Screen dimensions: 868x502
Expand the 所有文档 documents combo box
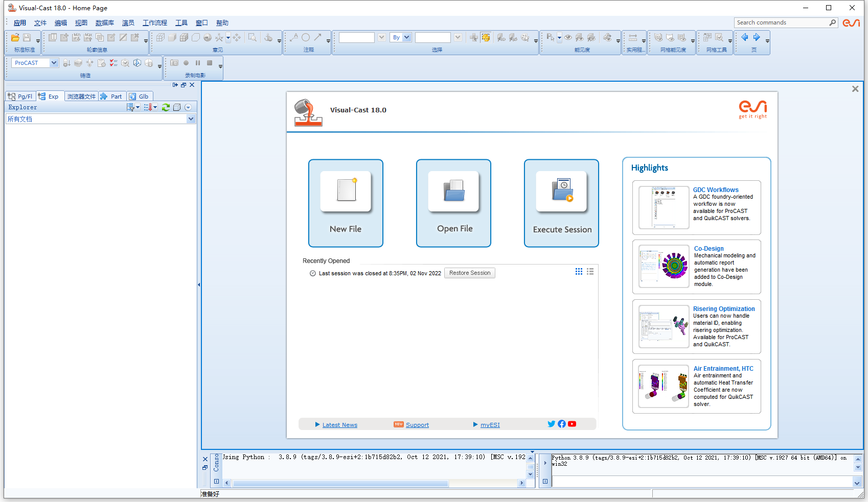point(191,119)
